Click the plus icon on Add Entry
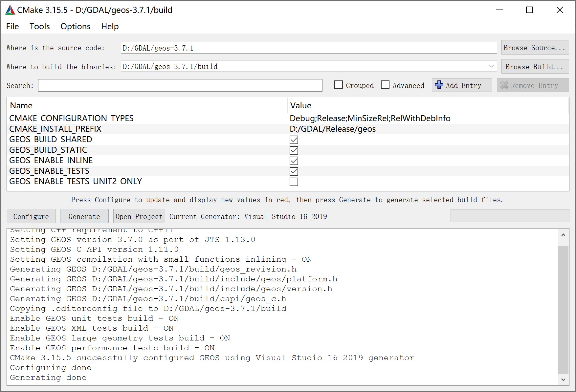 (439, 85)
